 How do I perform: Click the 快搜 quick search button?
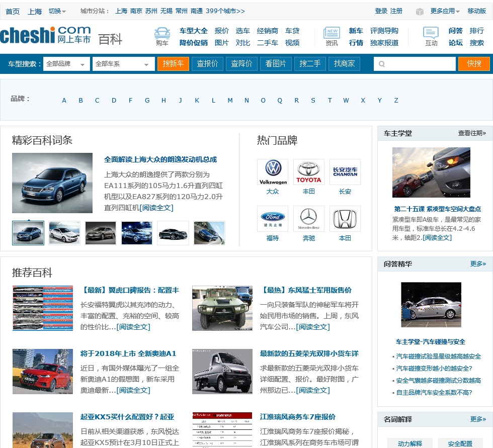pyautogui.click(x=474, y=64)
